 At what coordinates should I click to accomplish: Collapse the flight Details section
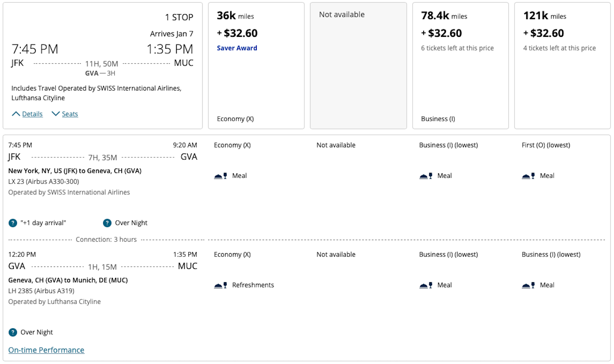[x=32, y=114]
